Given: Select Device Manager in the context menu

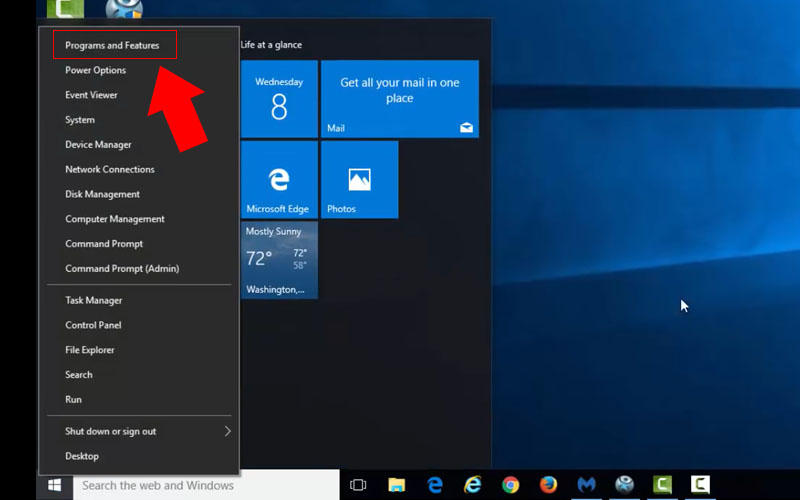Looking at the screenshot, I should 98,145.
